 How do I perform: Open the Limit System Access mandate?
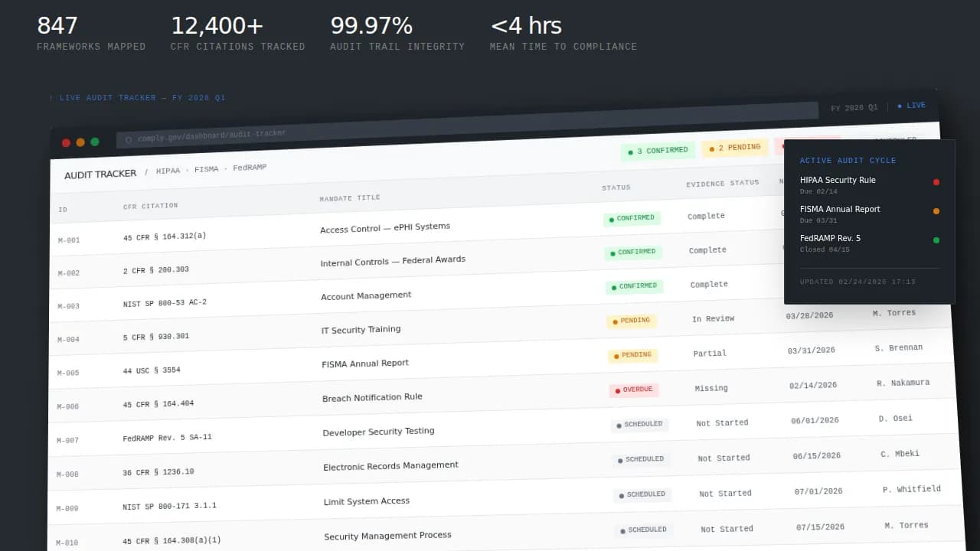[367, 502]
